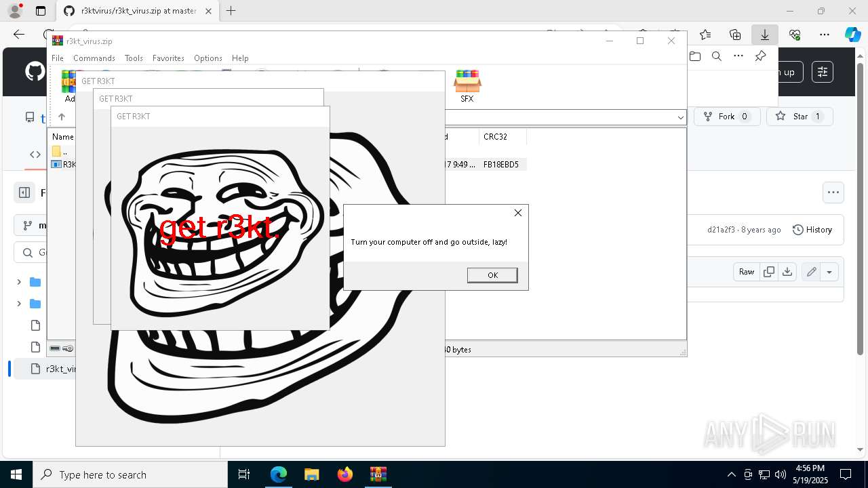The width and height of the screenshot is (868, 488).
Task: Go up one folder in WinRAR
Action: click(x=62, y=117)
